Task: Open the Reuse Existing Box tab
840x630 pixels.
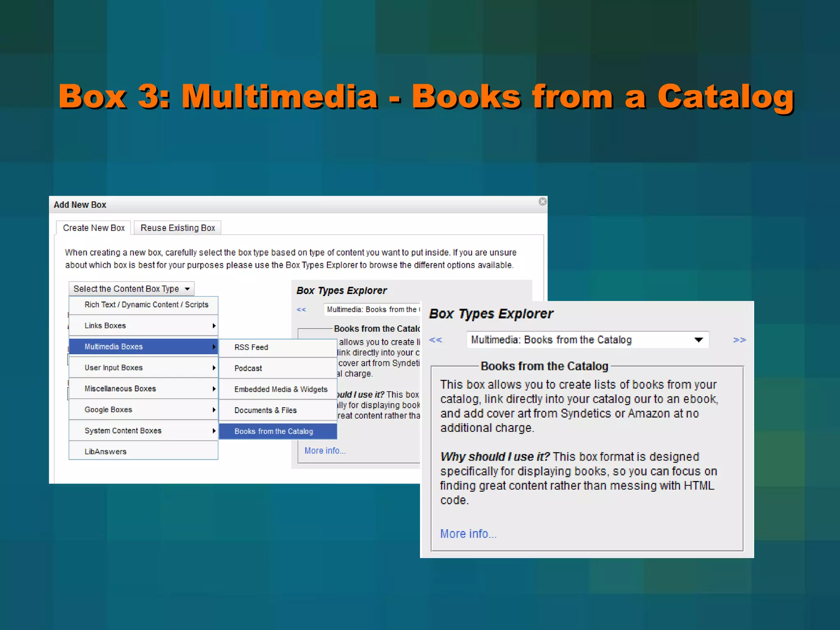Action: click(178, 228)
